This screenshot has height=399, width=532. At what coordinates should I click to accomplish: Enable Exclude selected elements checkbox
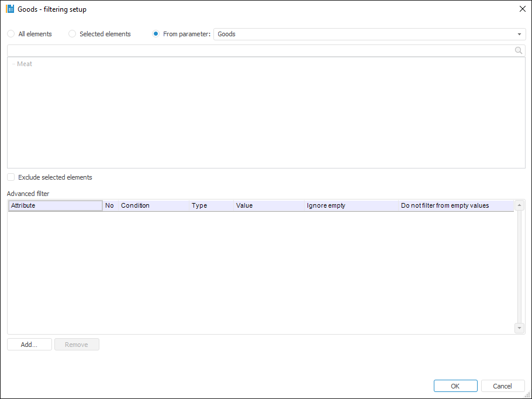[11, 177]
